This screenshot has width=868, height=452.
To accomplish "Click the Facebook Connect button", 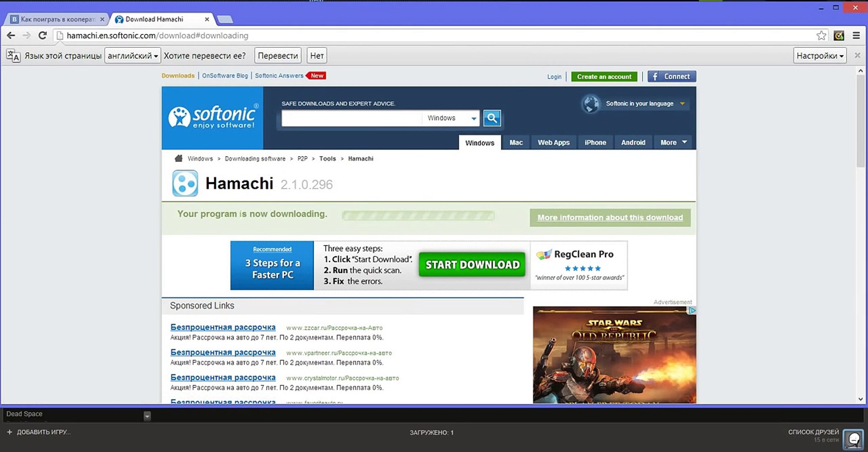I will (x=672, y=77).
